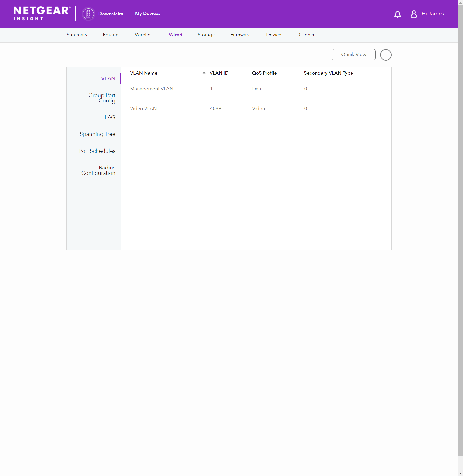Sort by VLAN Name arrow
Screen dimensions: 463x476
click(x=204, y=73)
